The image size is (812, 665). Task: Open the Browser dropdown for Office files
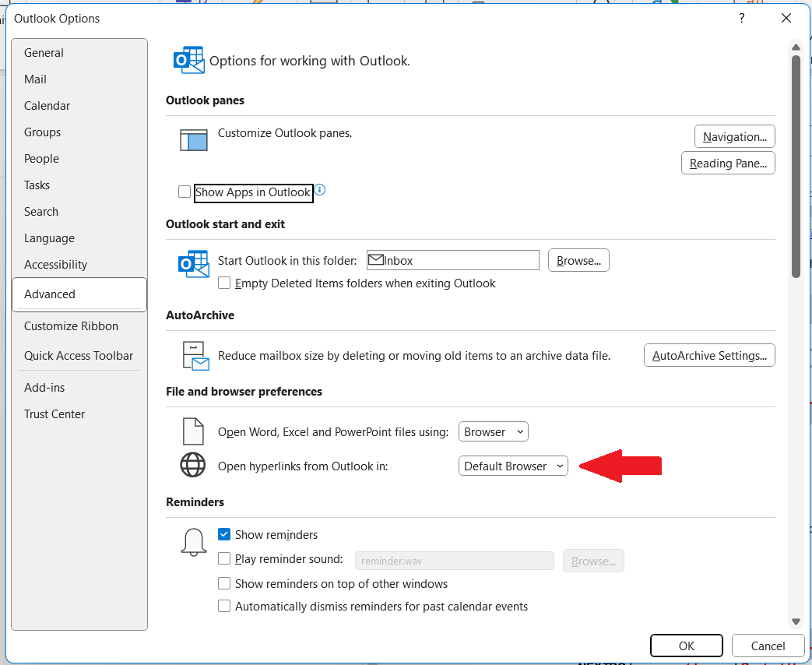[x=493, y=431]
